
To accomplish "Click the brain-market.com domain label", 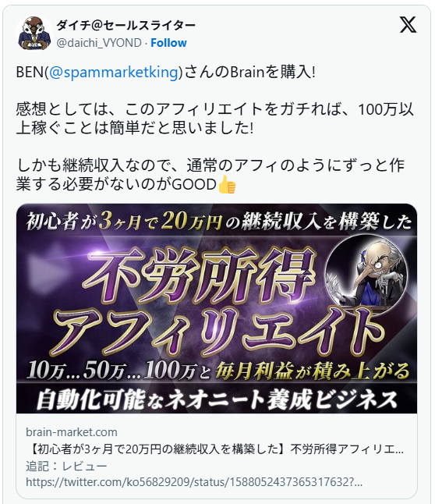I will 71,432.
